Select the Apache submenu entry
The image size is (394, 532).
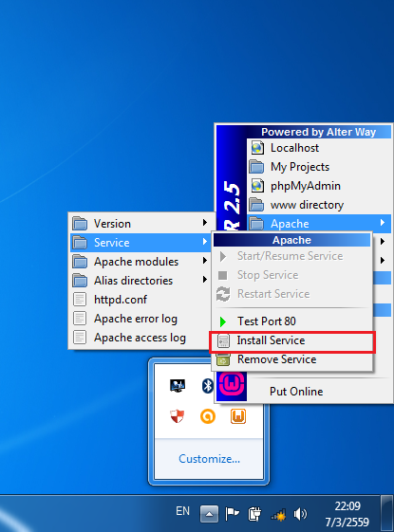[x=319, y=224]
